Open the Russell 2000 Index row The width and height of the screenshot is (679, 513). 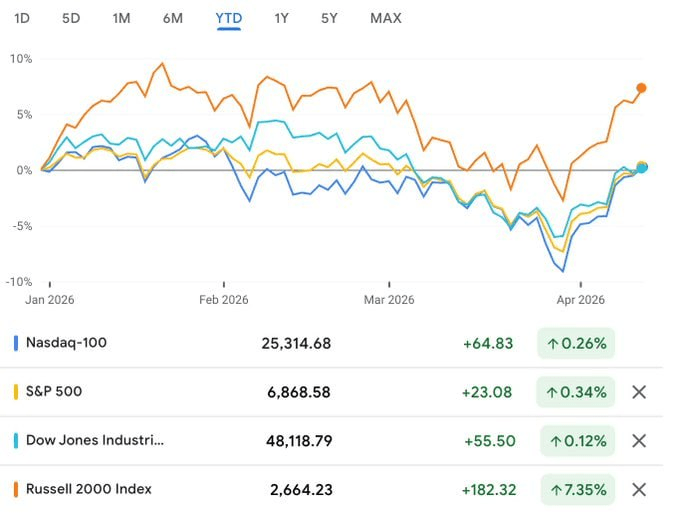click(x=88, y=490)
